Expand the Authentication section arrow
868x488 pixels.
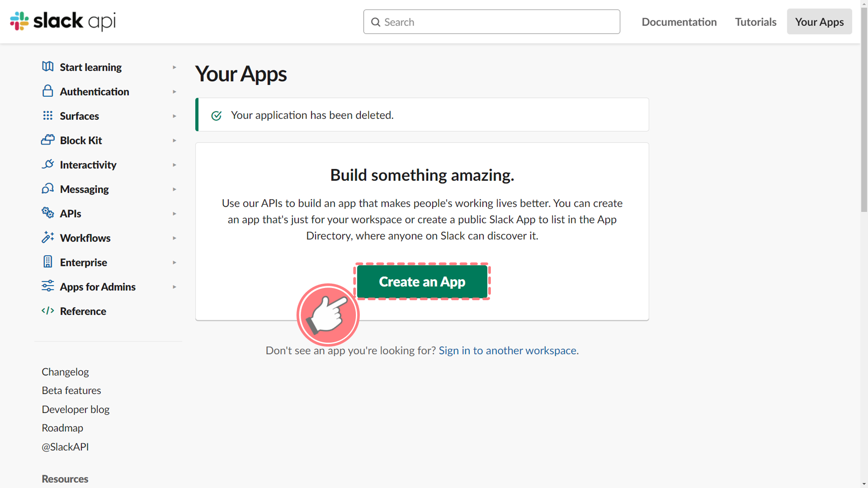pyautogui.click(x=174, y=92)
